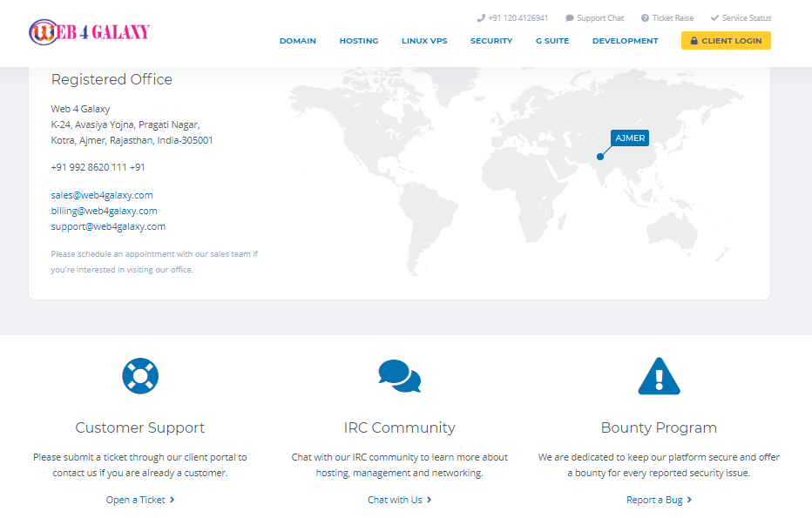Click the address line K-24, Avasiya Yojna
This screenshot has height=518, width=812.
coord(125,124)
